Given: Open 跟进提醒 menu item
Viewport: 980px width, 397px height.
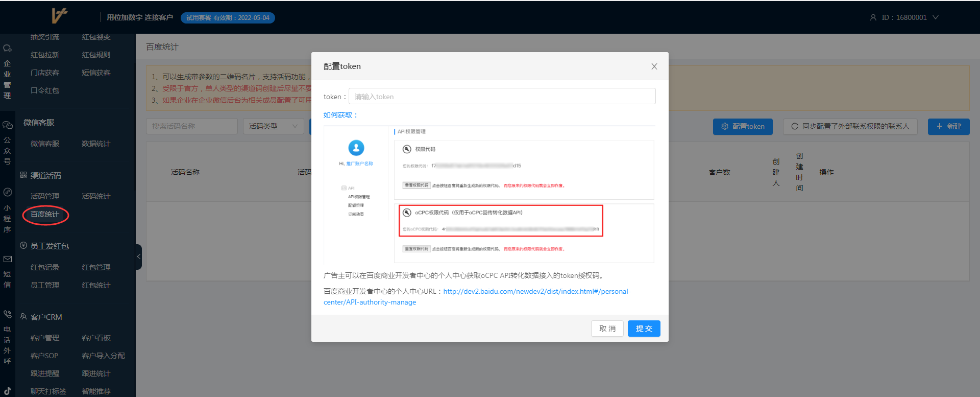Looking at the screenshot, I should point(45,373).
